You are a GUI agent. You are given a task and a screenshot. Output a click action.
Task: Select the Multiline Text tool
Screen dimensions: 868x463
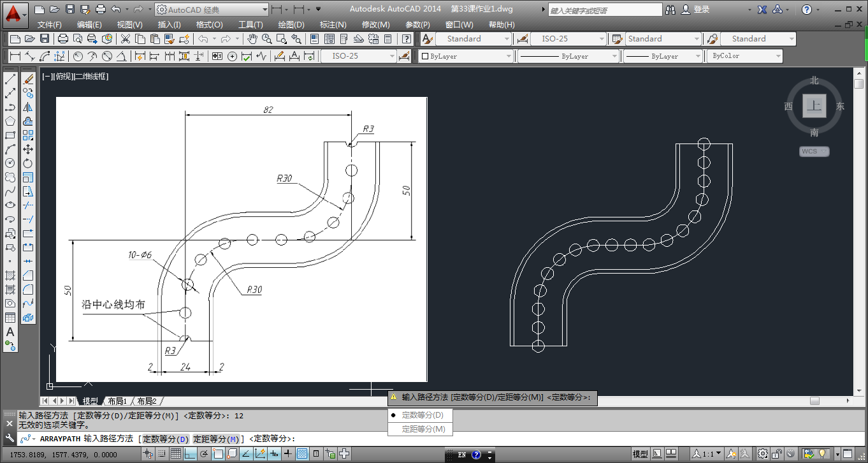[x=10, y=332]
